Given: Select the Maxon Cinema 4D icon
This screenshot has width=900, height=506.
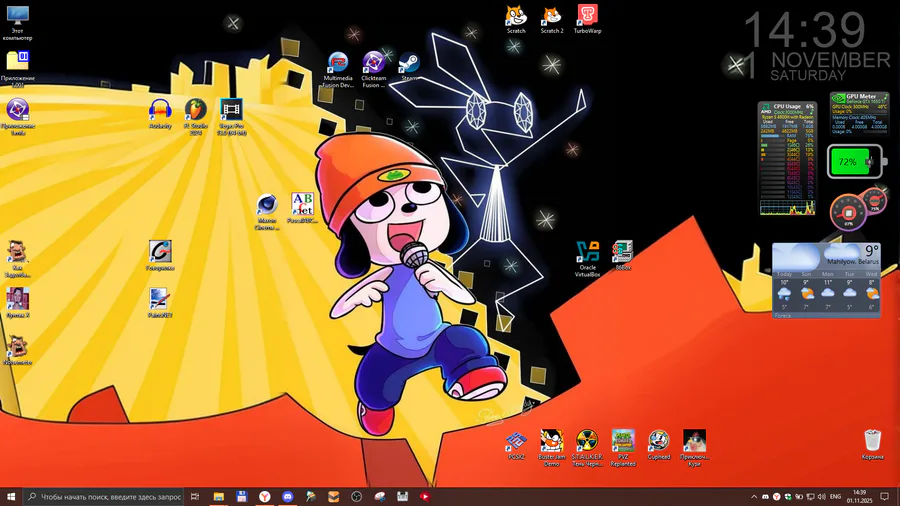Looking at the screenshot, I should coord(267,212).
